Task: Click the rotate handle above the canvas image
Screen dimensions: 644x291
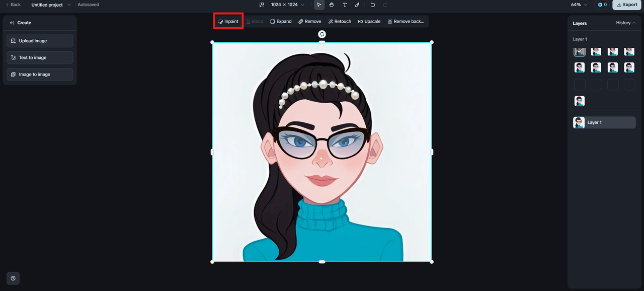Action: point(322,34)
